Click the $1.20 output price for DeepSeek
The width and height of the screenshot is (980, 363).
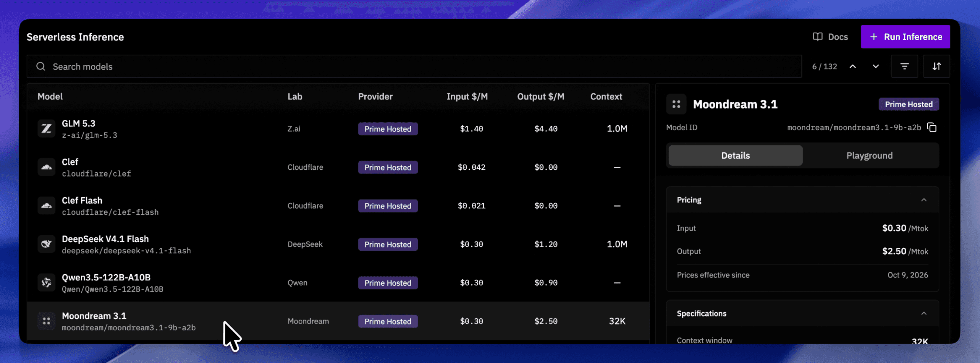pos(546,244)
